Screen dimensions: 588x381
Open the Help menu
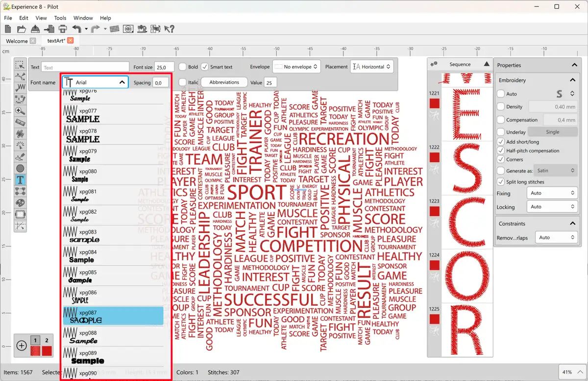pos(105,18)
